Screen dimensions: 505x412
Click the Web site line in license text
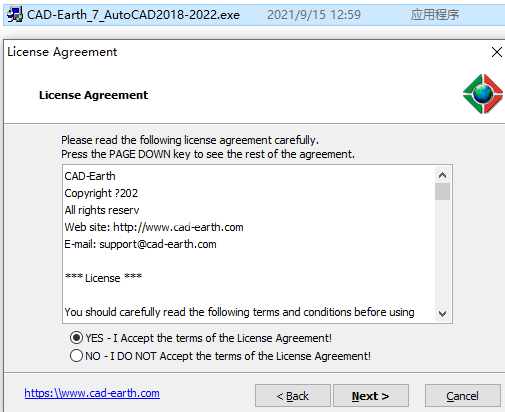click(x=154, y=227)
